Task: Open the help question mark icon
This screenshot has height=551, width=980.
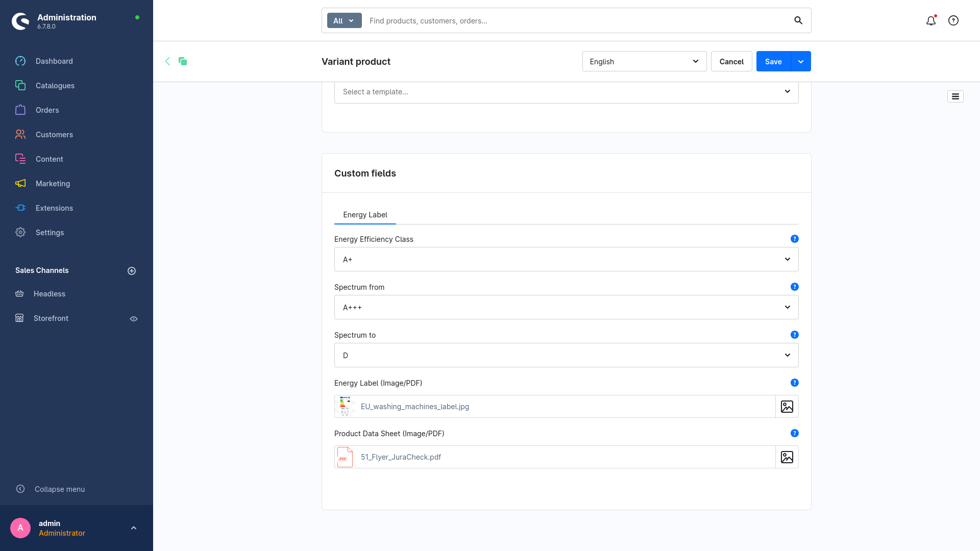Action: point(953,21)
